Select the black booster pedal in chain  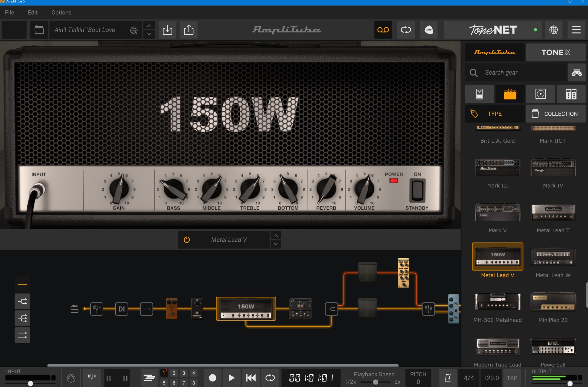pos(197,308)
